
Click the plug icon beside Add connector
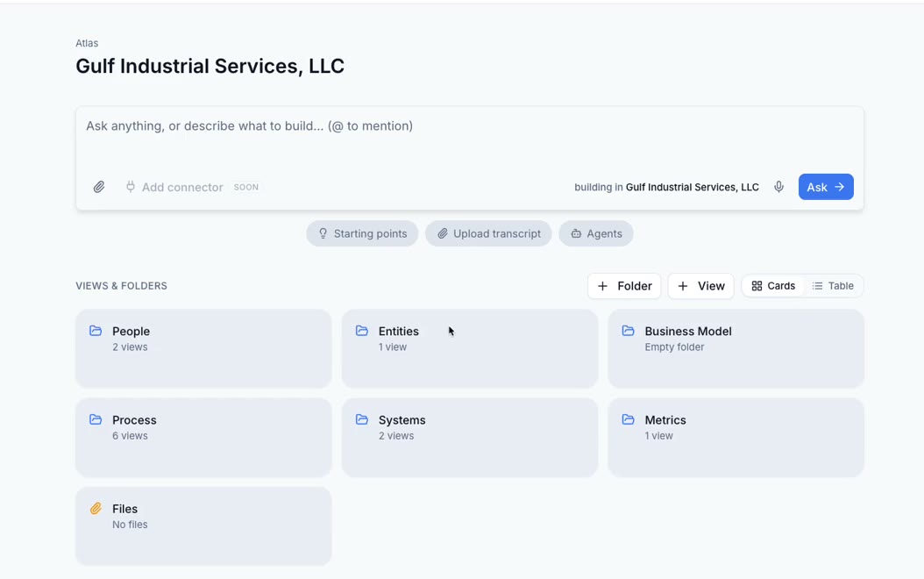click(x=131, y=187)
